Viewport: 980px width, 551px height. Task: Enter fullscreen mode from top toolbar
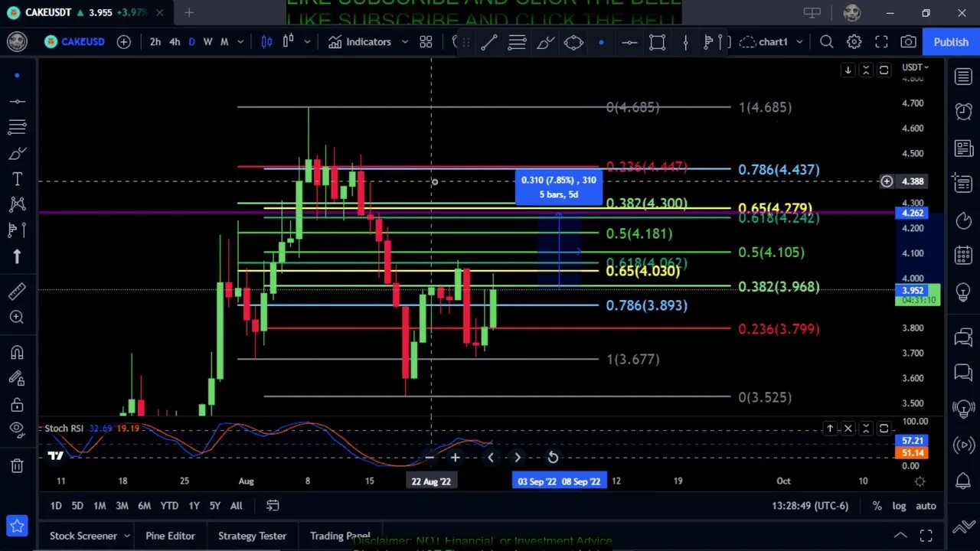881,42
